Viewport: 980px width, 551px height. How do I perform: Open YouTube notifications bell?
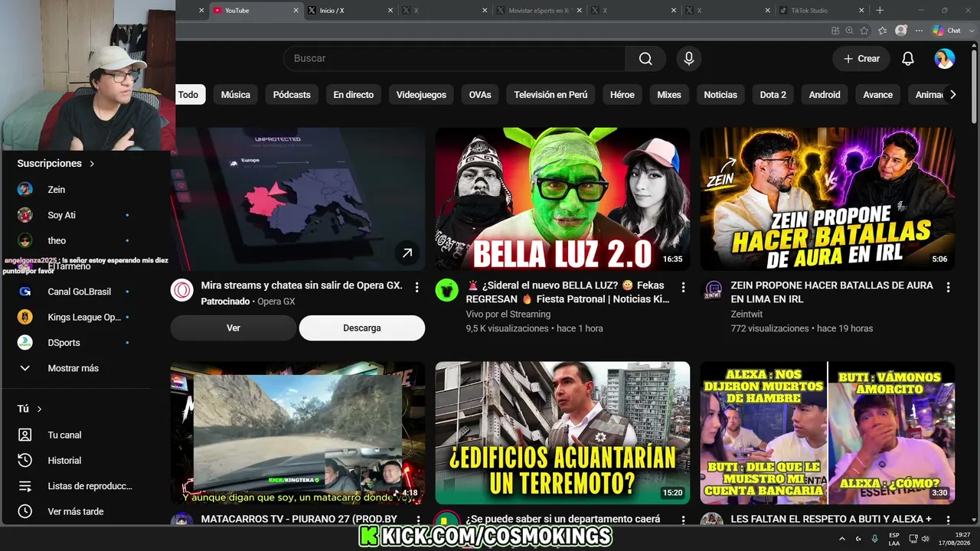(x=908, y=59)
